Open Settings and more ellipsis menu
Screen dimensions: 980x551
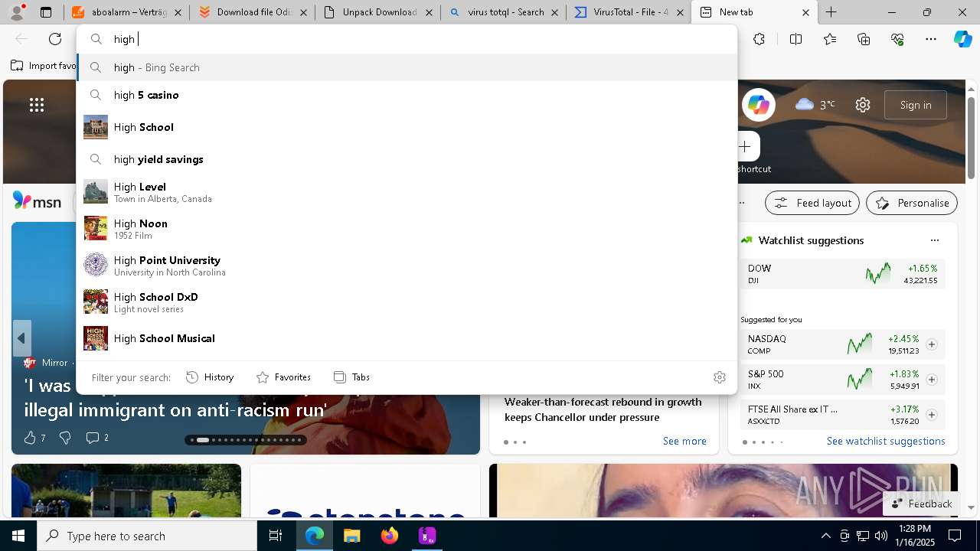click(931, 39)
